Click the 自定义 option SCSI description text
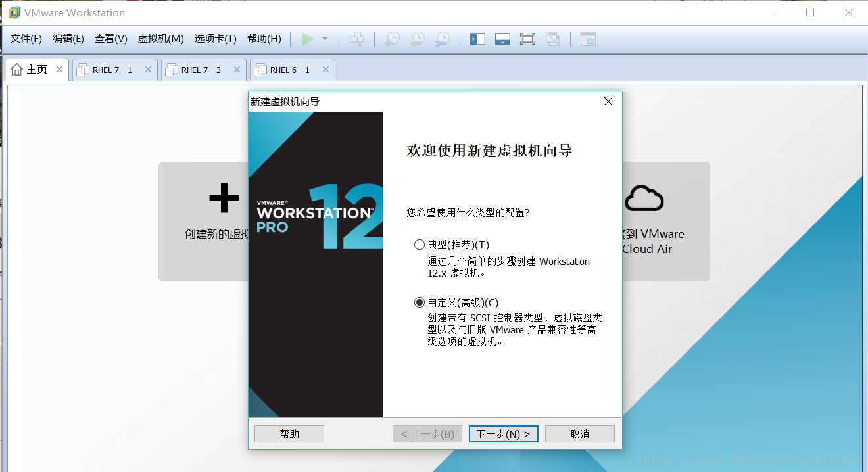The image size is (868, 472). pyautogui.click(x=515, y=329)
